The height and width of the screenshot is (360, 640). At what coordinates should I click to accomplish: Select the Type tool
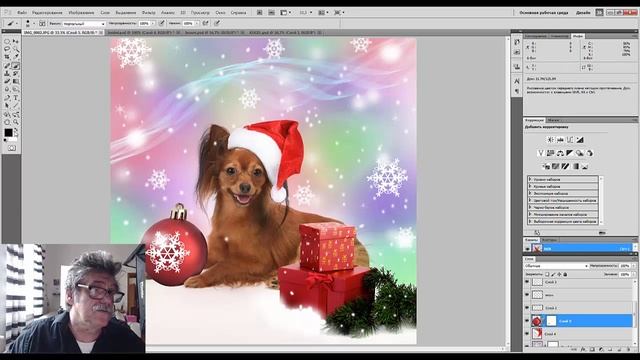tap(16, 97)
